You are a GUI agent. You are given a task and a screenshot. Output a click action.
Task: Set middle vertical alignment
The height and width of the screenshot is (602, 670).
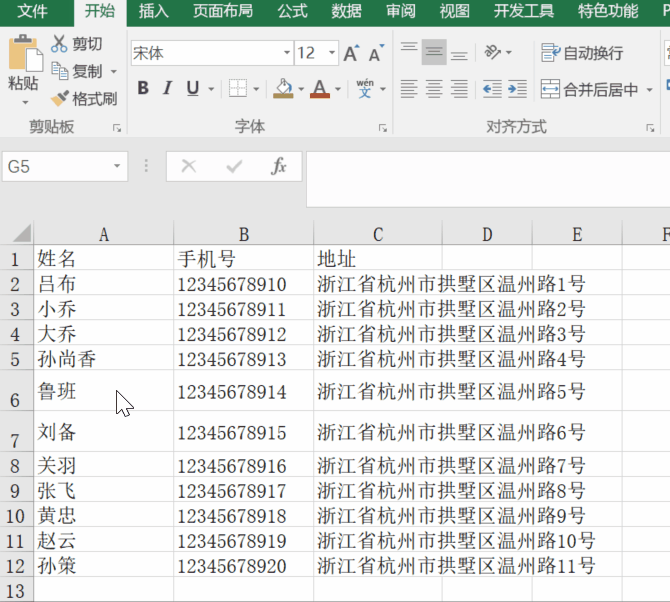click(x=434, y=52)
